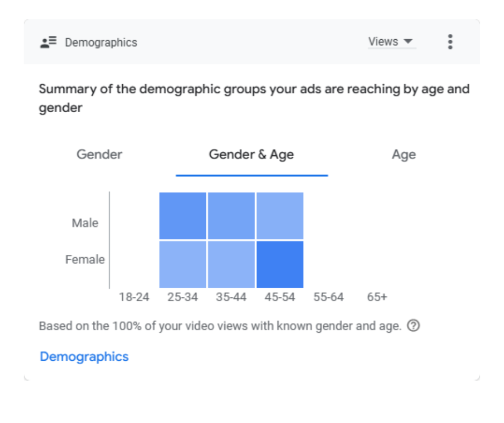This screenshot has height=423, width=504.
Task: Select the Gender & Age tab
Action: click(x=251, y=155)
